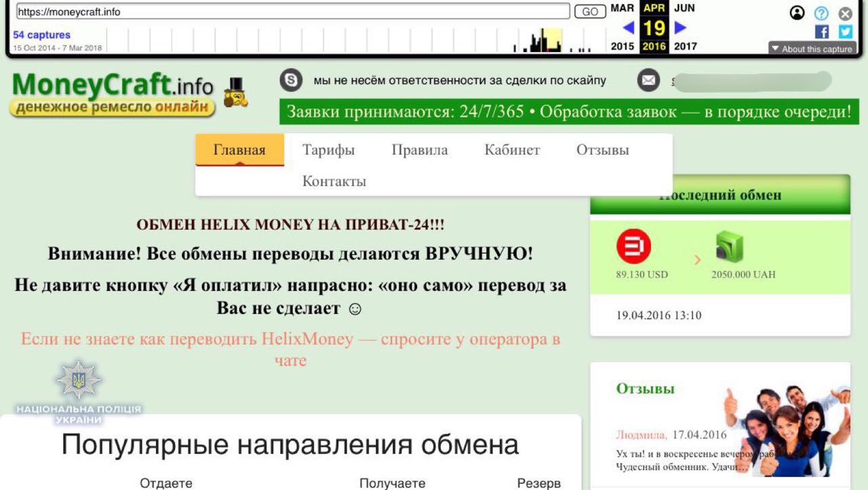Open the email envelope icon
This screenshot has height=490, width=868.
[648, 80]
